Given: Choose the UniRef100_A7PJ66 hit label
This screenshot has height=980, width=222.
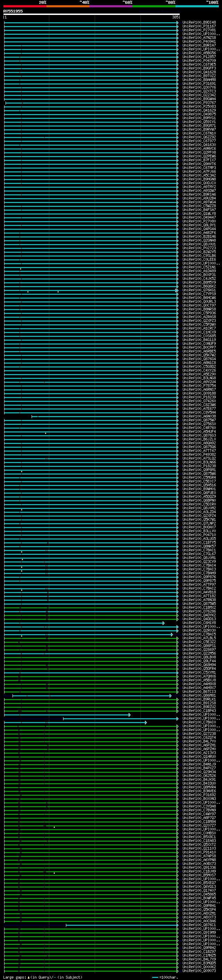Looking at the screenshot, I should pyautogui.click(x=199, y=172).
